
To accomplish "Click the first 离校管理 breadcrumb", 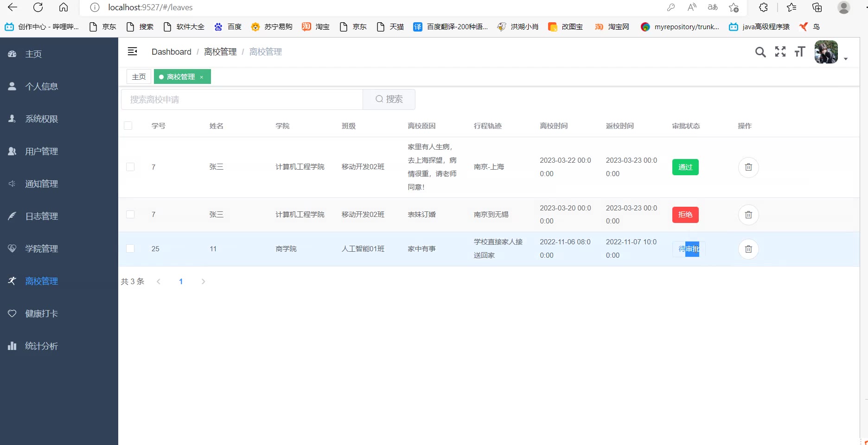I will pyautogui.click(x=220, y=51).
